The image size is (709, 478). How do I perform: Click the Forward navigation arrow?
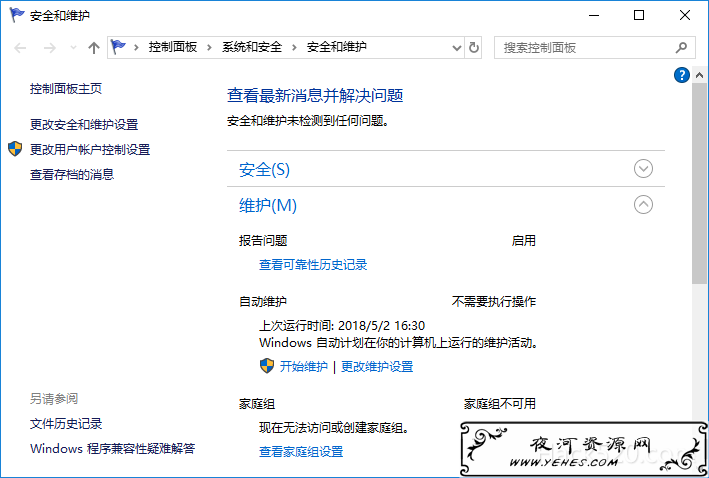click(x=49, y=48)
